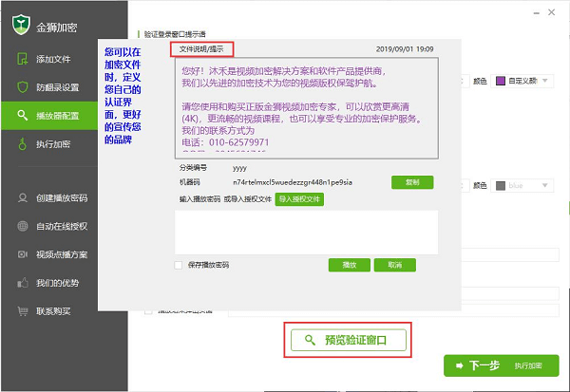Click the 文件说明/提示 label
570x392 pixels.
coord(201,49)
